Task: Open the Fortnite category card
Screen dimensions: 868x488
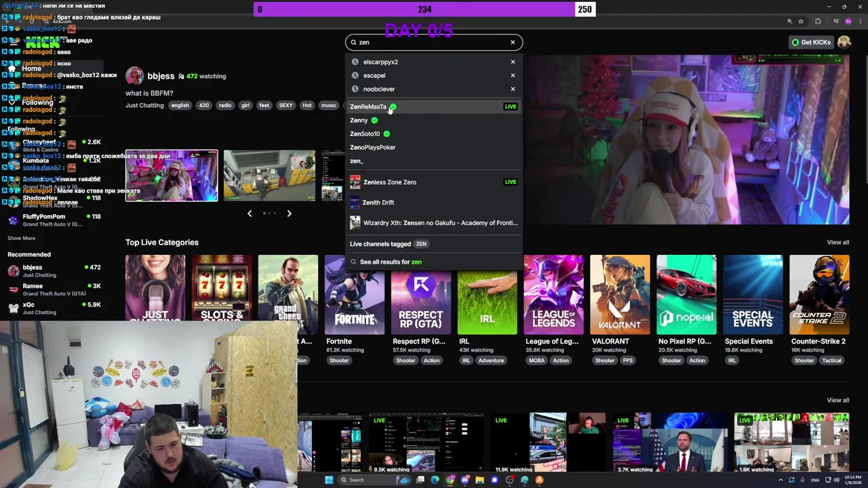Action: tap(354, 295)
